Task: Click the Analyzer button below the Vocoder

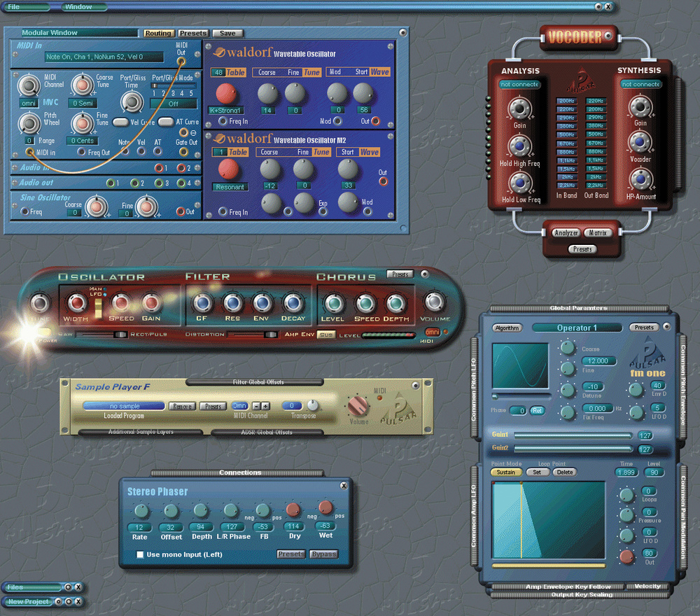Action: click(x=566, y=232)
